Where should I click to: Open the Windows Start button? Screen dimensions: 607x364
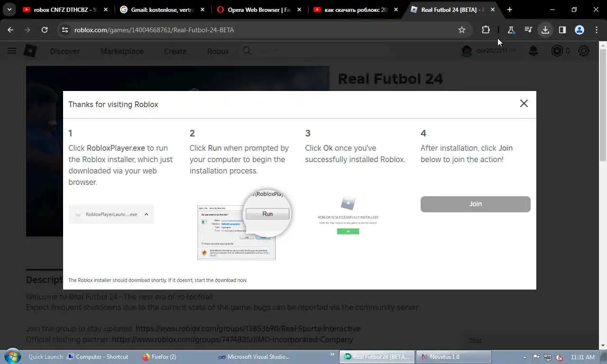click(x=12, y=356)
